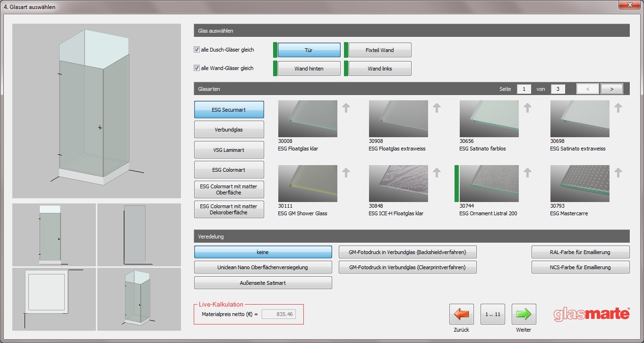The height and width of the screenshot is (343, 644).
Task: Click the top-view shower thumbnail
Action: 54,299
